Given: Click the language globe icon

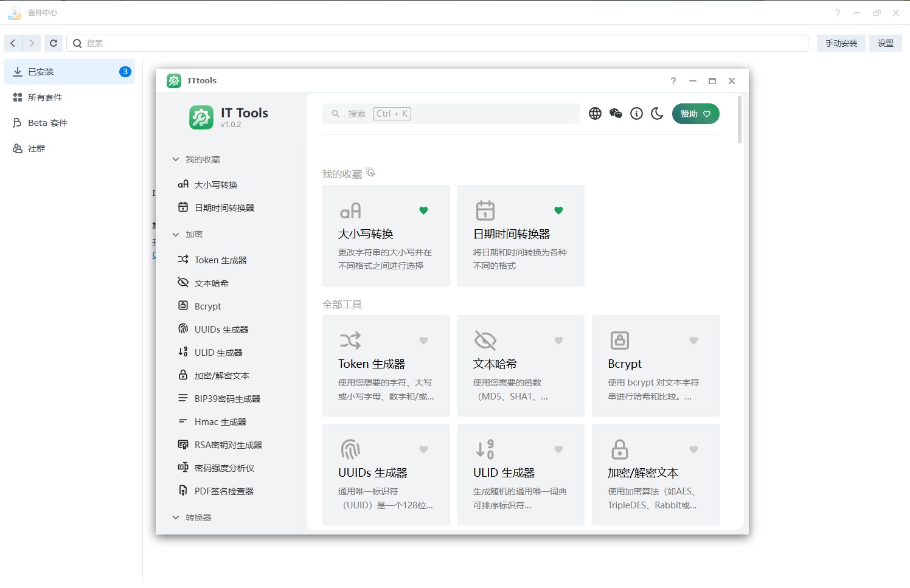Looking at the screenshot, I should tap(595, 114).
